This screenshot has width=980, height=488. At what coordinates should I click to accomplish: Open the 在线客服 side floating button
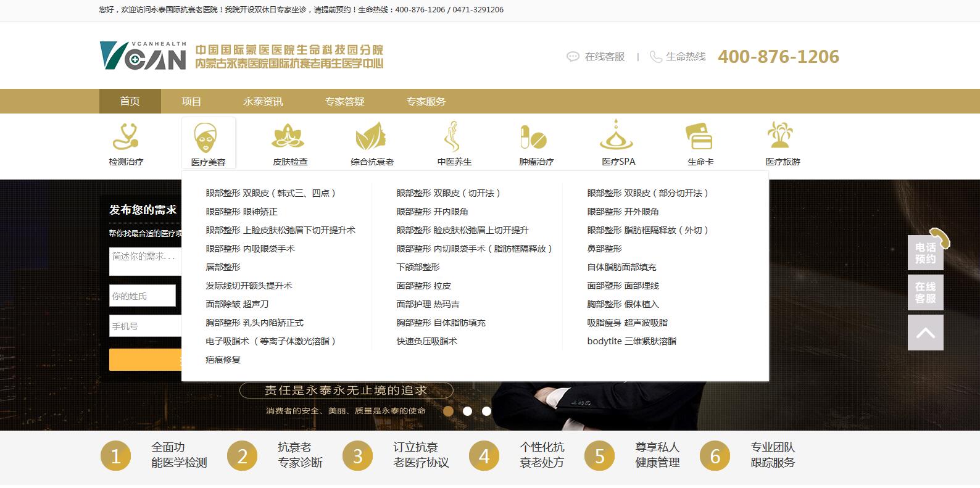point(925,292)
